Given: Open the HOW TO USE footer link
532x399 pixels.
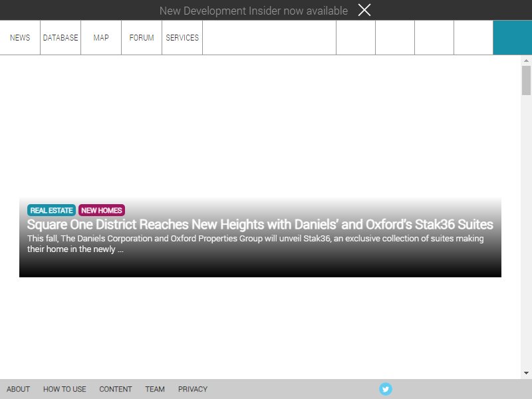Looking at the screenshot, I should click(65, 389).
